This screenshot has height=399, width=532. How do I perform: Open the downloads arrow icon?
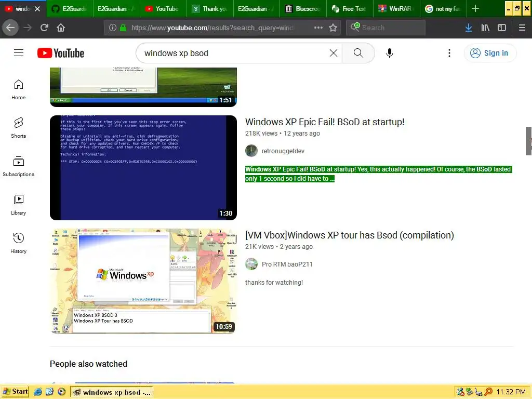pos(469,28)
